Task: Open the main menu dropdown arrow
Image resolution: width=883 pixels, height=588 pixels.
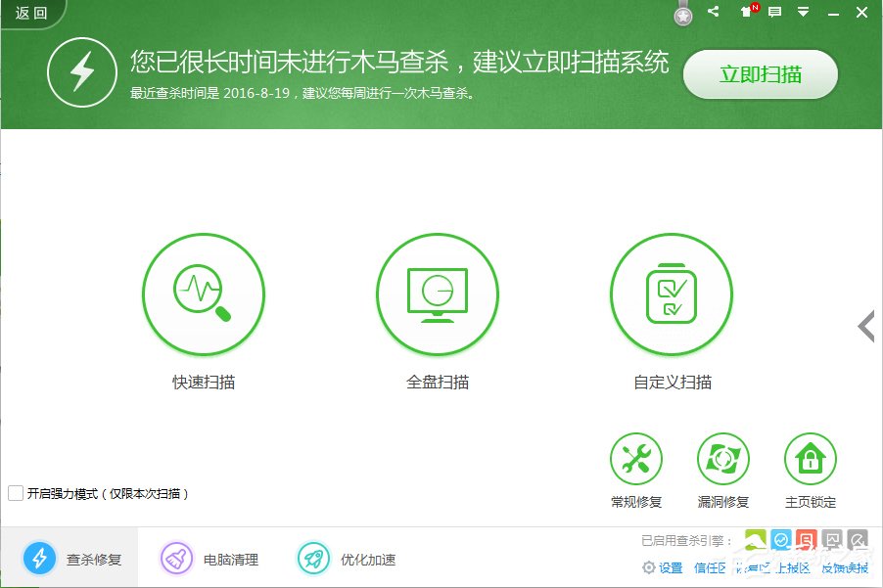Action: click(804, 13)
